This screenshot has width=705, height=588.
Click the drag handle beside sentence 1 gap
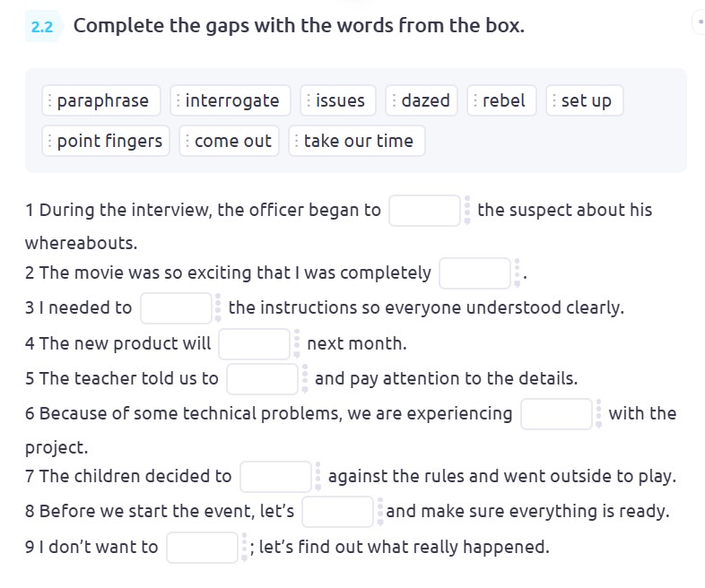pyautogui.click(x=466, y=211)
